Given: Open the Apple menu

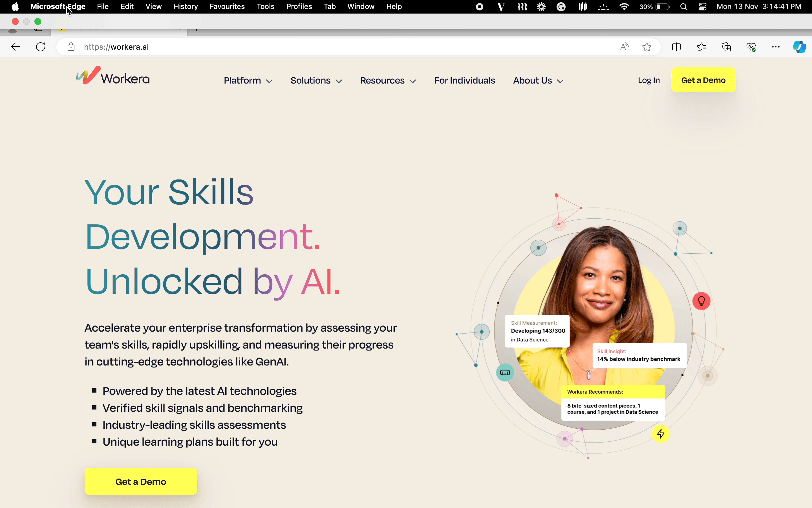Looking at the screenshot, I should [x=15, y=7].
